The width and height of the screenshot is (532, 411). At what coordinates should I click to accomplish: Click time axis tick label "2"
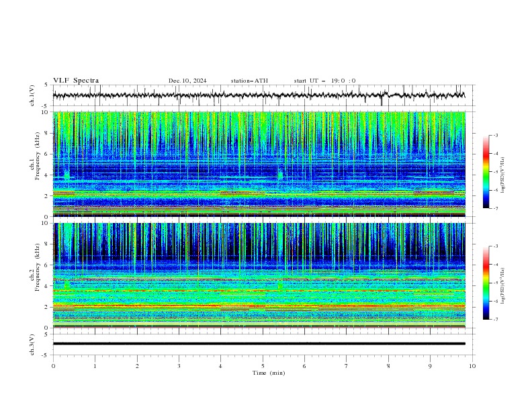[x=137, y=366]
